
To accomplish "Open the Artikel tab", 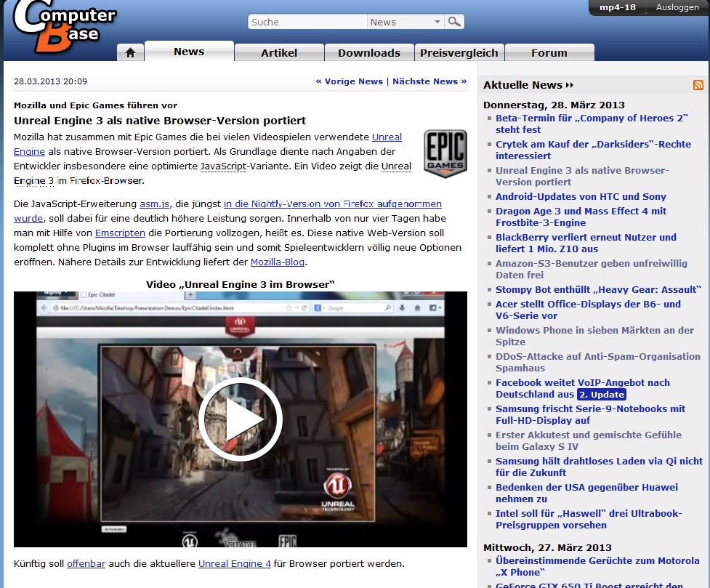I will pos(279,52).
